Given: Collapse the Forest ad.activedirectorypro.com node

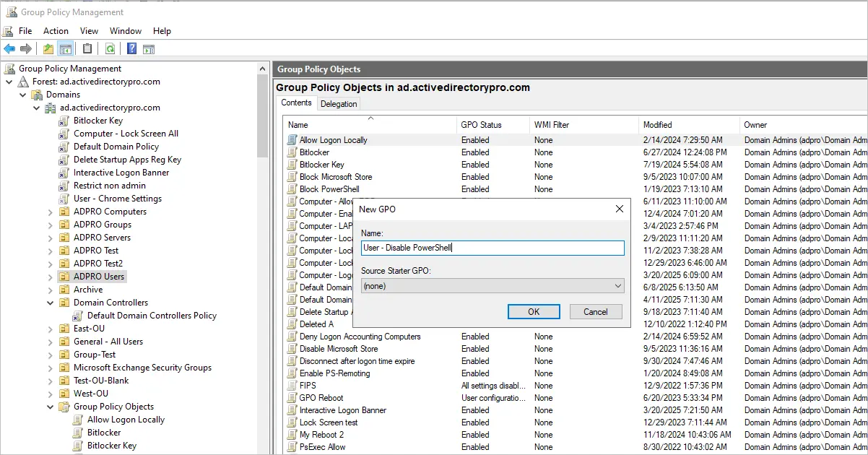Looking at the screenshot, I should pos(9,82).
